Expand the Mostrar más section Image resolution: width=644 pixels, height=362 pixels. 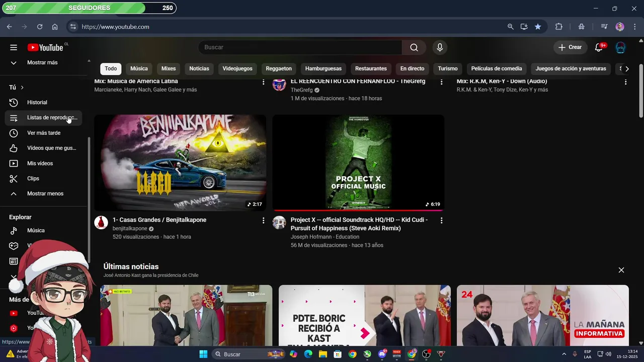point(43,63)
